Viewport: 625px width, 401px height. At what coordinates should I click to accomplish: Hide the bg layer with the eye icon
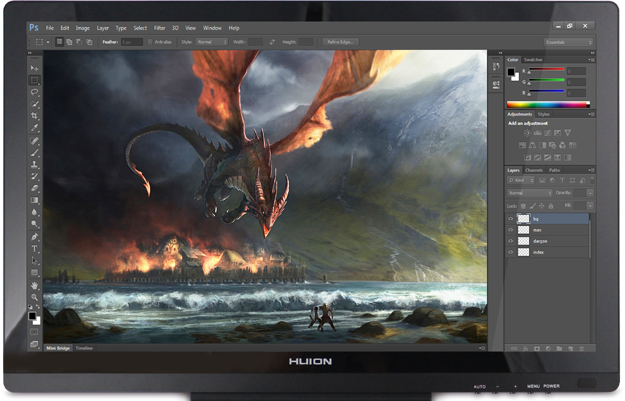[511, 219]
